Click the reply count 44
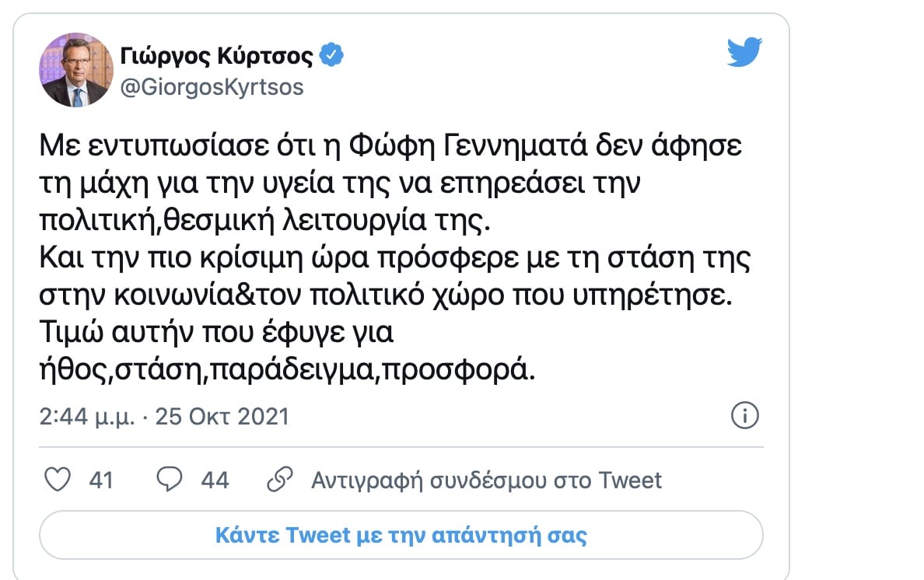Viewport: 924px width, 580px height. [215, 480]
